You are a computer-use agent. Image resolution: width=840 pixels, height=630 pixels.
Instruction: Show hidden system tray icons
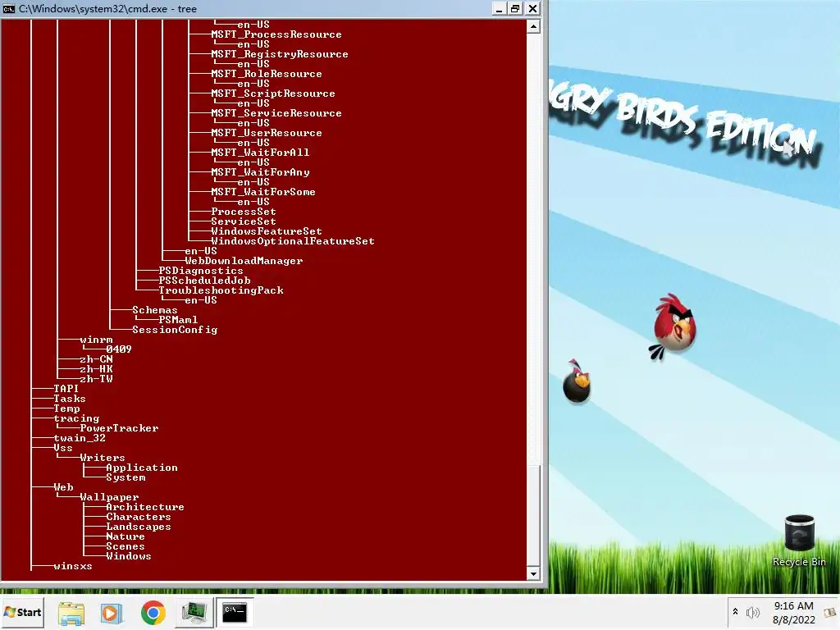[x=735, y=611]
